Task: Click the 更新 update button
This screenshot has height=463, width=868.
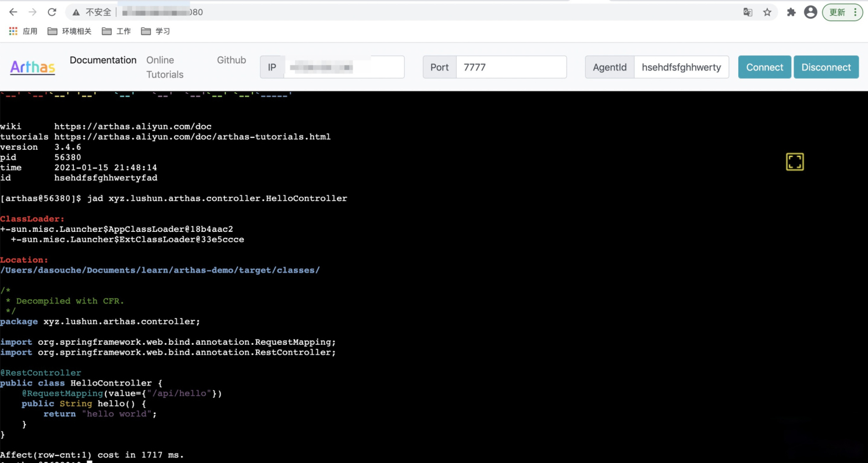Action: (838, 12)
